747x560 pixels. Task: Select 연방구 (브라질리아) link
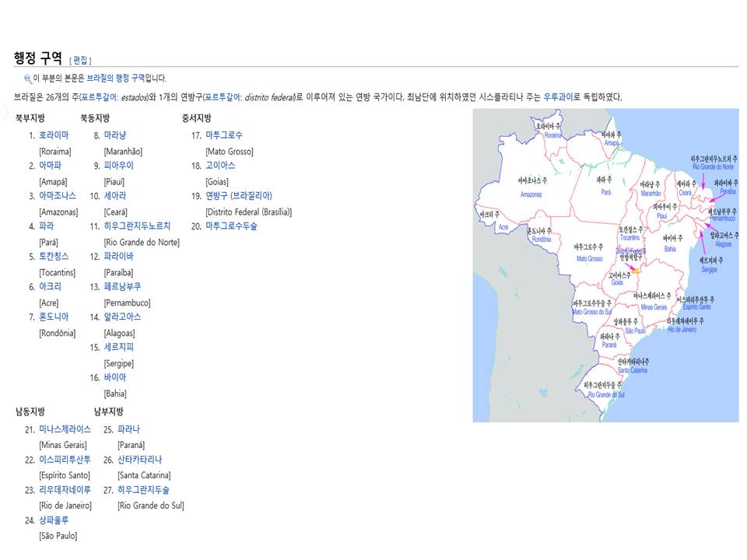(x=239, y=196)
